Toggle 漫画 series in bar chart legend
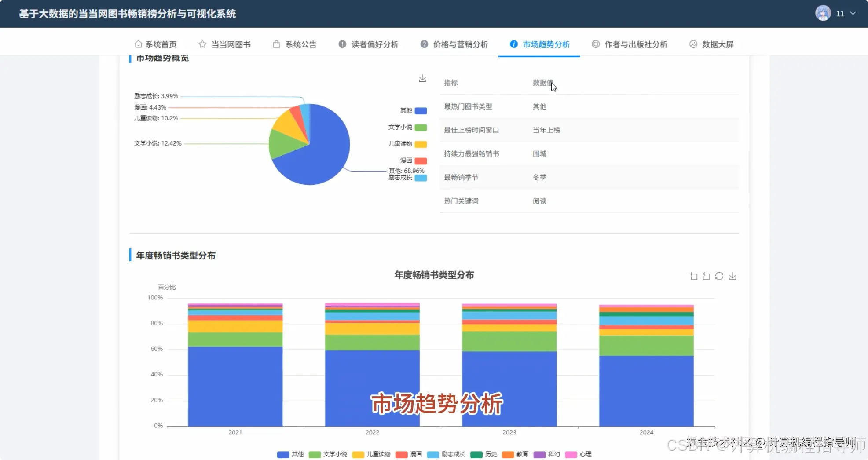This screenshot has width=868, height=460. click(x=409, y=454)
